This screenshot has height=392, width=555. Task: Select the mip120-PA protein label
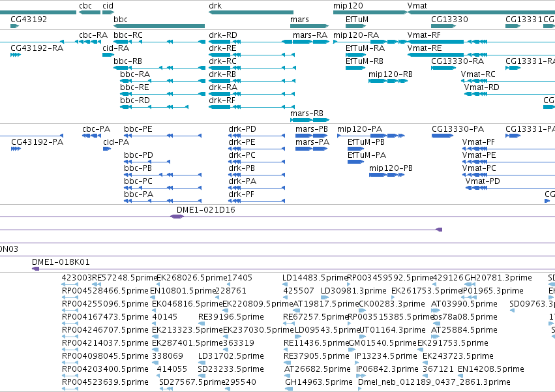click(x=359, y=129)
